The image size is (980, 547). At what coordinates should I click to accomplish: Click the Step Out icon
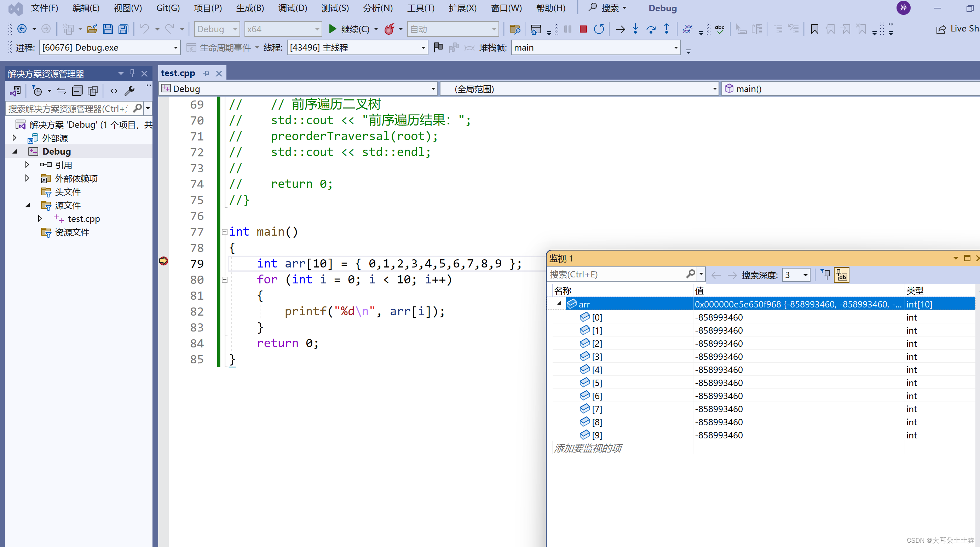click(x=667, y=29)
